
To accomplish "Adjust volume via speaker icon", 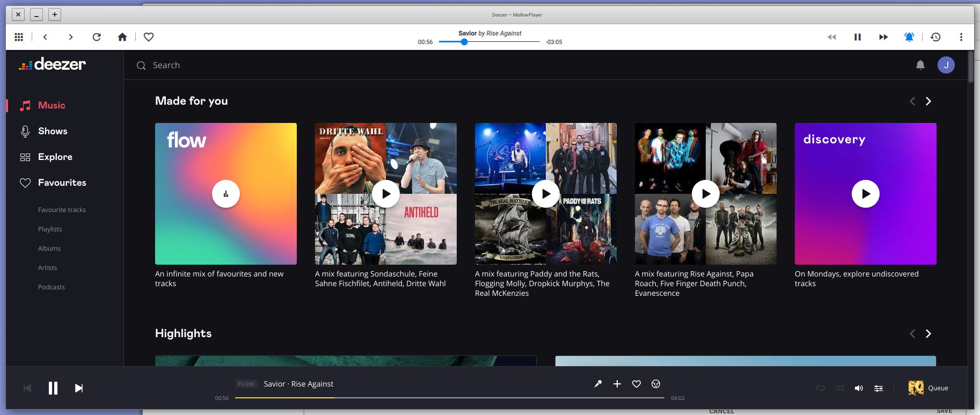I will tap(859, 388).
